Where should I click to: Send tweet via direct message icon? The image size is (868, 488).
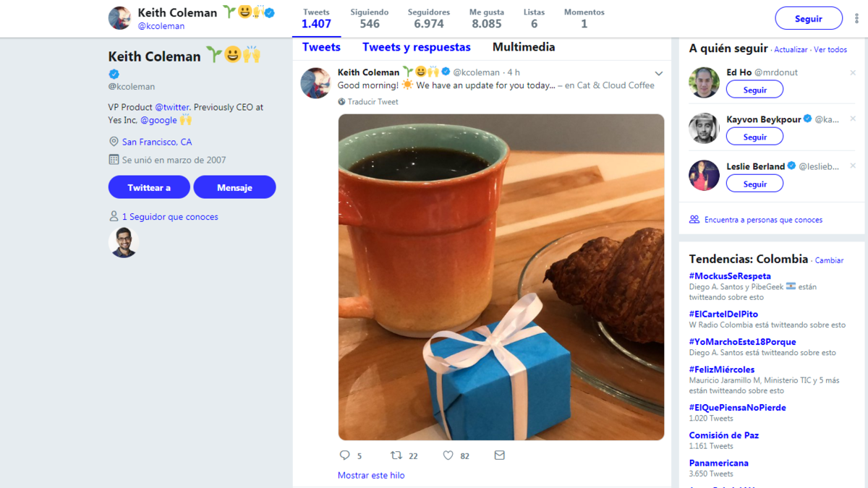pos(499,455)
